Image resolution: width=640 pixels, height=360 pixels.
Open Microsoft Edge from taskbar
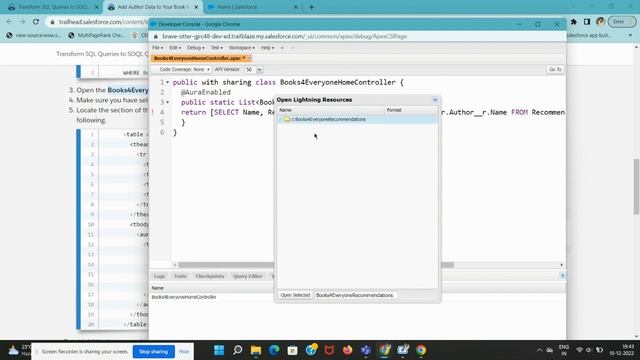pyautogui.click(x=274, y=350)
